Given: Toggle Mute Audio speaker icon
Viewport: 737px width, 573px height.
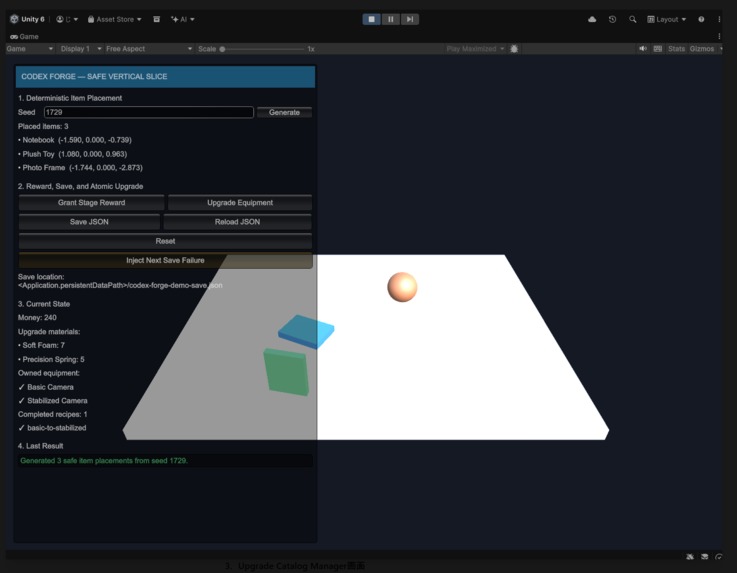Looking at the screenshot, I should point(643,49).
